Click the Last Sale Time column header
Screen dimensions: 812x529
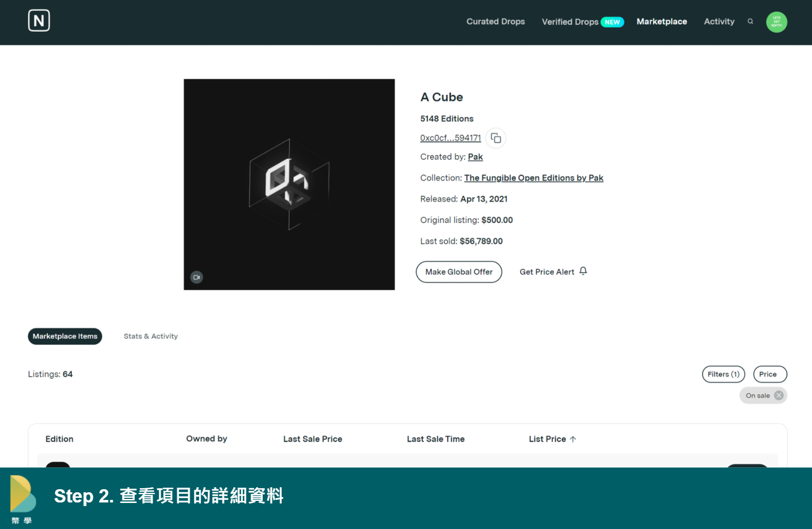(x=435, y=439)
